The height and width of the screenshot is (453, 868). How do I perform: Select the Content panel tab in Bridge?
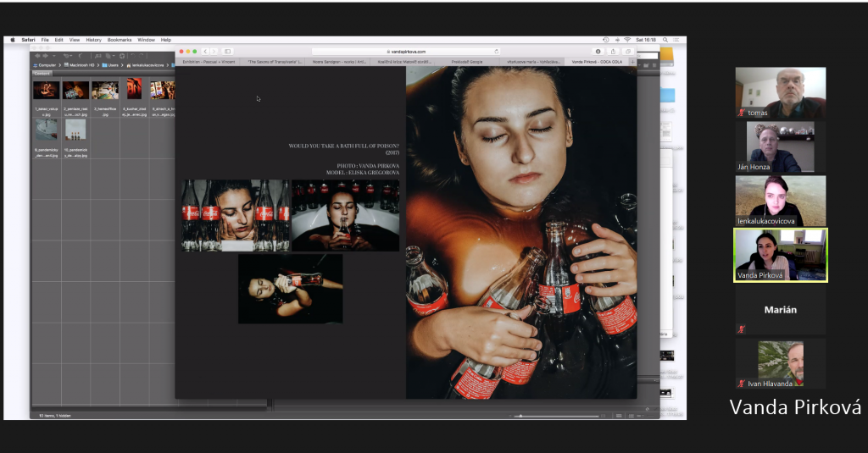(42, 73)
